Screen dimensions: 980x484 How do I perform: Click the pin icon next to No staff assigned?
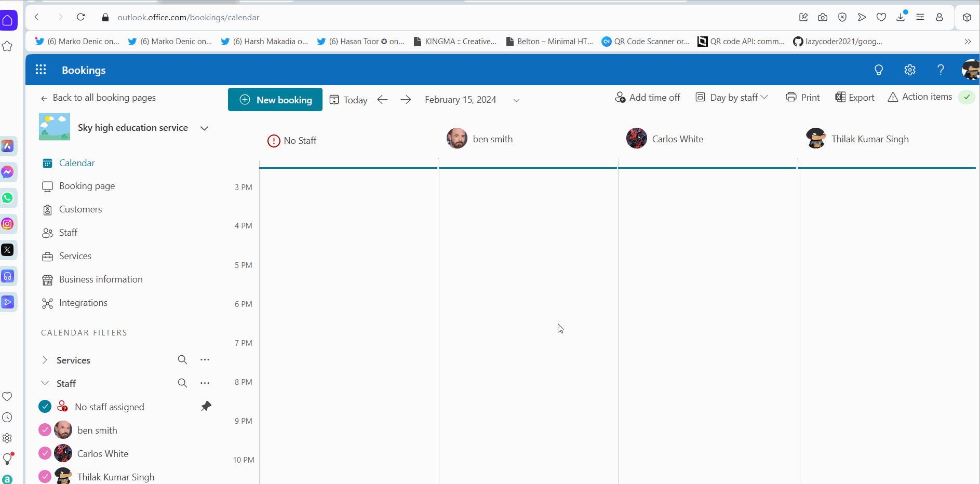point(206,406)
